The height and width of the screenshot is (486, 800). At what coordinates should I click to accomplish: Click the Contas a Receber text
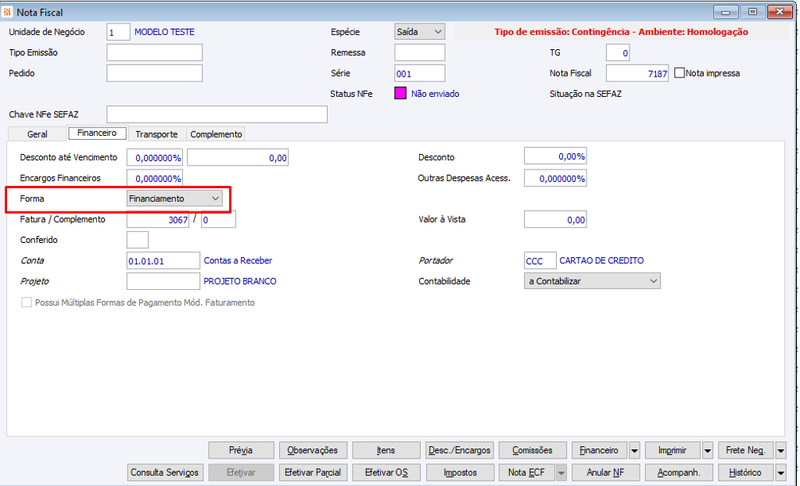(x=238, y=261)
